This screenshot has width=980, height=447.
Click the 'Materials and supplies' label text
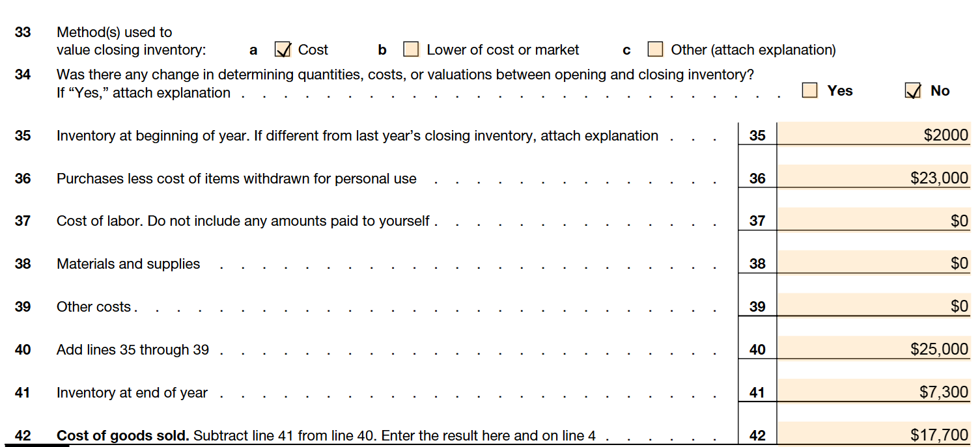point(128,264)
